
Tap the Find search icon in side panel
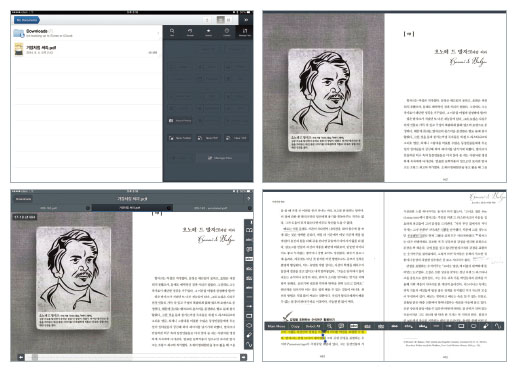pyautogui.click(x=172, y=32)
